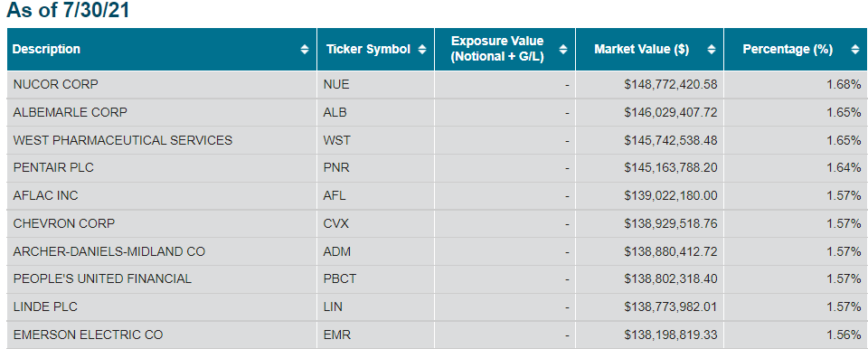Sort table by Ticker Symbol header

tap(375, 50)
